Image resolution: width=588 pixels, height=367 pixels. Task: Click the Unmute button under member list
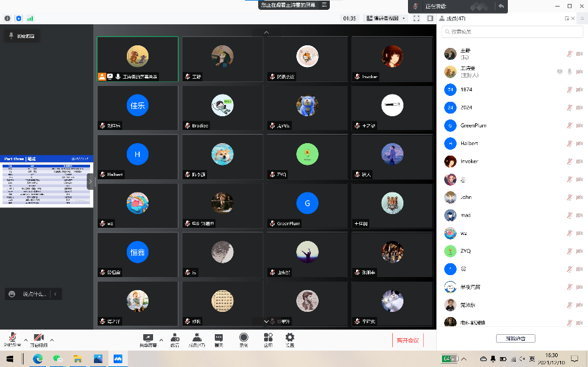click(515, 339)
